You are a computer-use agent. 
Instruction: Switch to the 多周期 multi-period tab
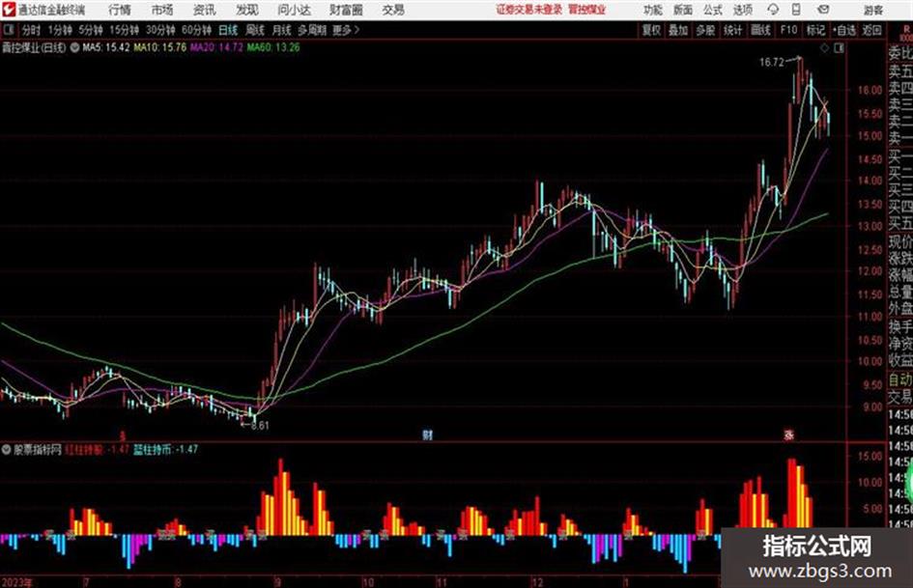[x=313, y=30]
